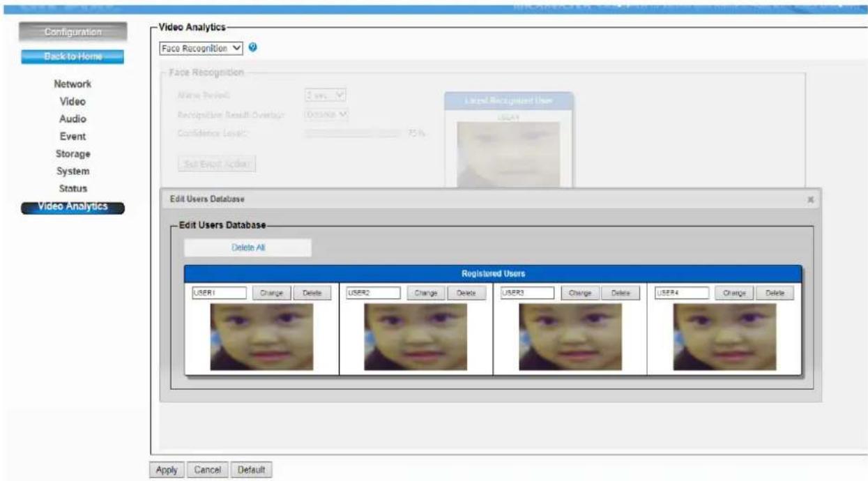The image size is (868, 481).
Task: Click the USER3 face thumbnail
Action: coord(570,336)
